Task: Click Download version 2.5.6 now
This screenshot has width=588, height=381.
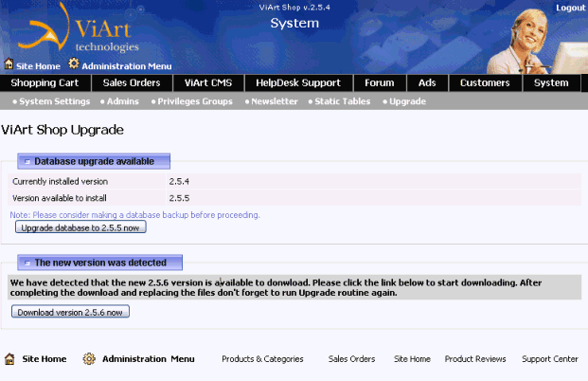Action: coord(70,312)
